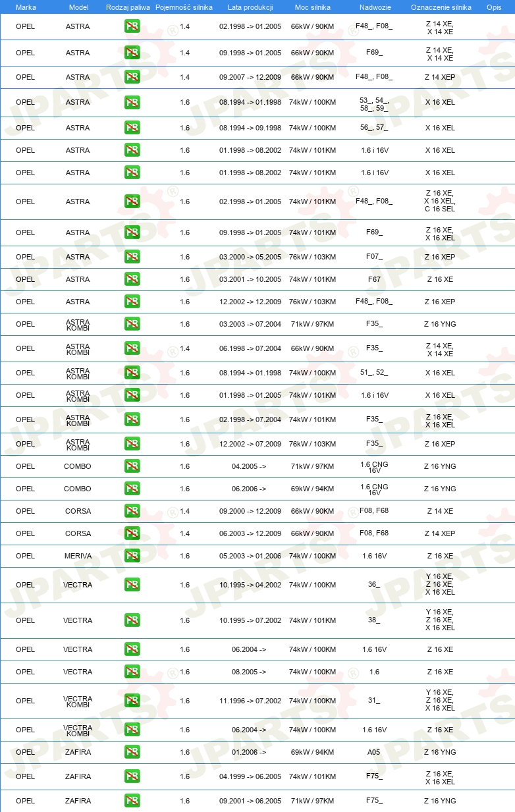Select the production years 05.2003 -> 01.2006
515x812 pixels.
coord(250,556)
